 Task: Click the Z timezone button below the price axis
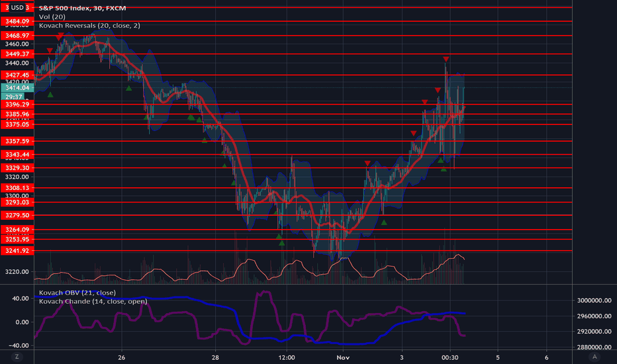(x=17, y=357)
